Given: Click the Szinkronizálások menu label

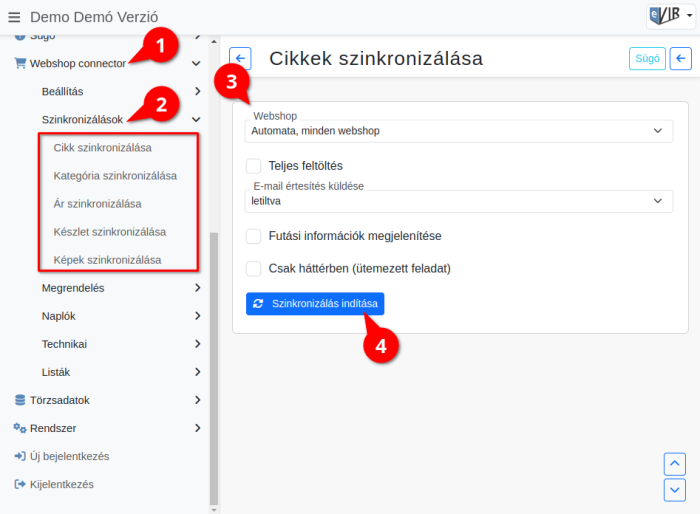Looking at the screenshot, I should 82,120.
